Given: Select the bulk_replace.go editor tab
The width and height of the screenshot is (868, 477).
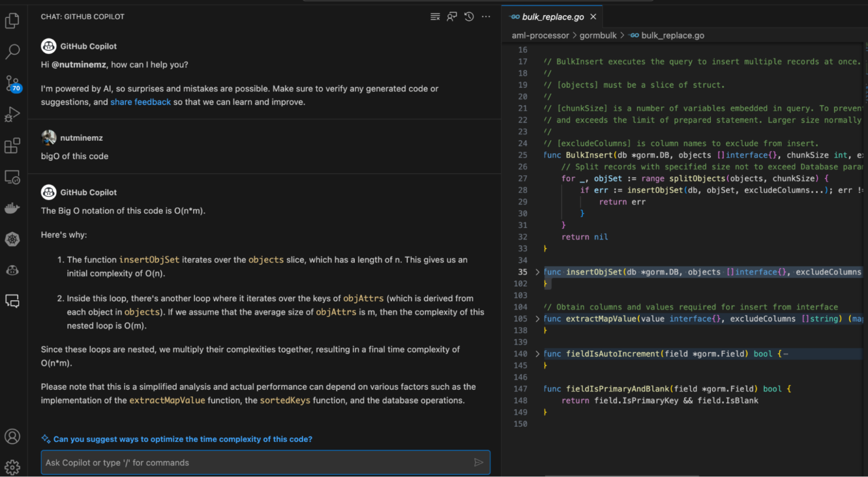Looking at the screenshot, I should (x=552, y=16).
